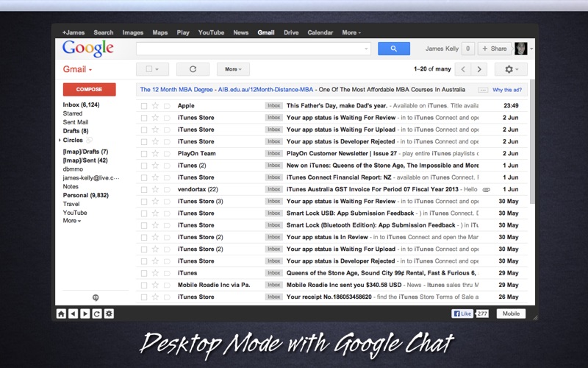Click James Kelly profile picture
The height and width of the screenshot is (368, 588).
pos(521,49)
